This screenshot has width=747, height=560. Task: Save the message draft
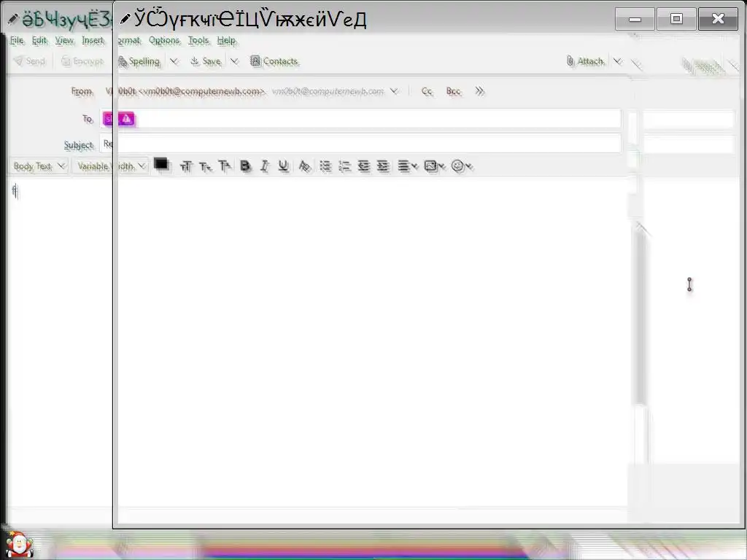(x=206, y=61)
